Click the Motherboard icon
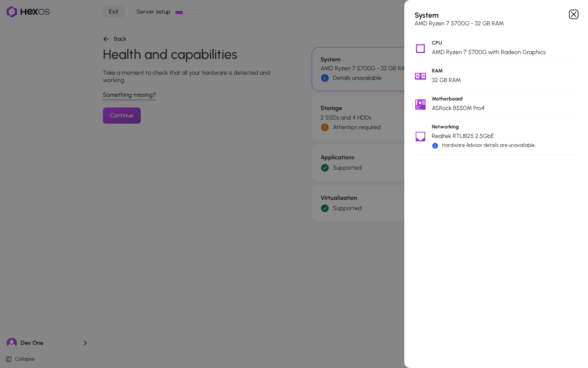Image resolution: width=588 pixels, height=368 pixels. tap(420, 105)
